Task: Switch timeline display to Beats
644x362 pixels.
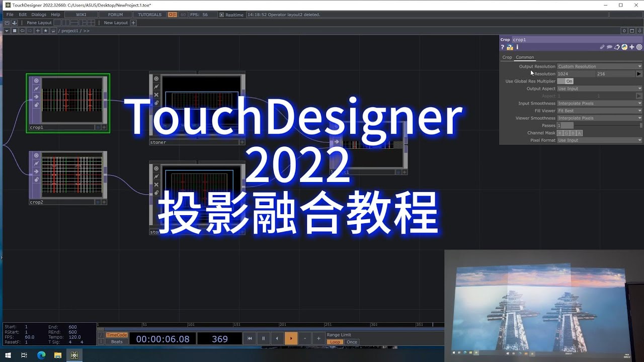Action: tap(117, 342)
